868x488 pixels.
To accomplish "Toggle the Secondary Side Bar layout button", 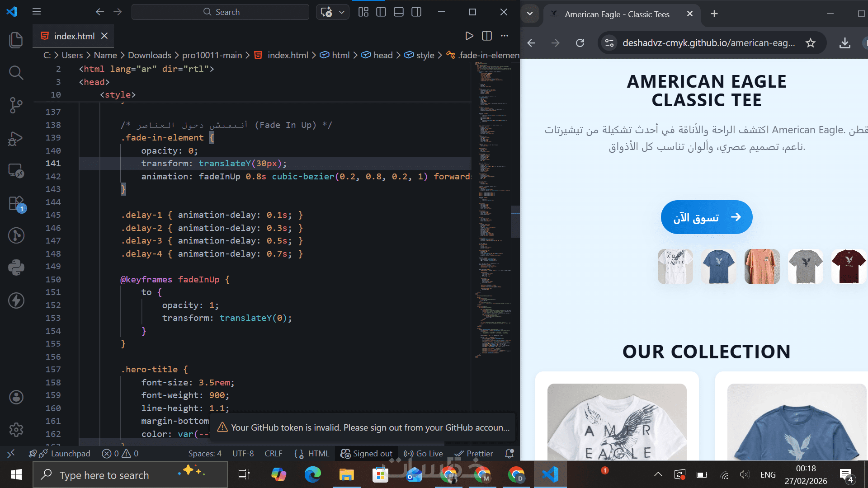I will [x=416, y=12].
